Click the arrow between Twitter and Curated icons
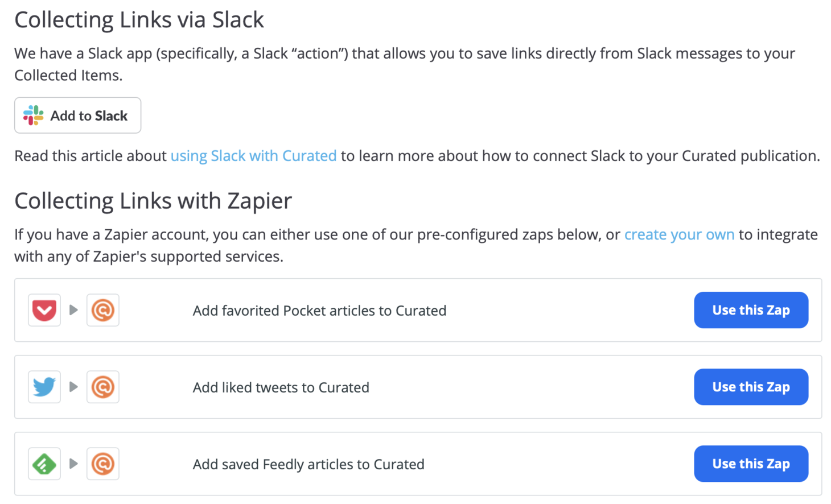831x504 pixels. [73, 387]
